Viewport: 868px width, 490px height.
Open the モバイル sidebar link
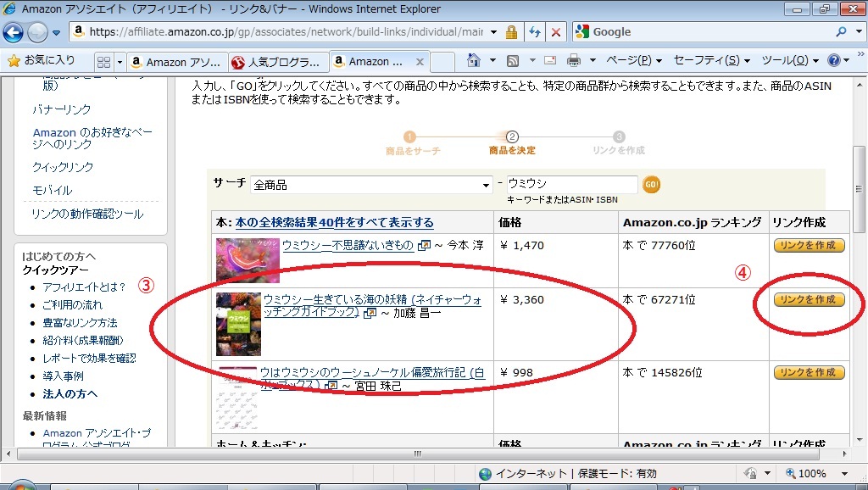52,191
